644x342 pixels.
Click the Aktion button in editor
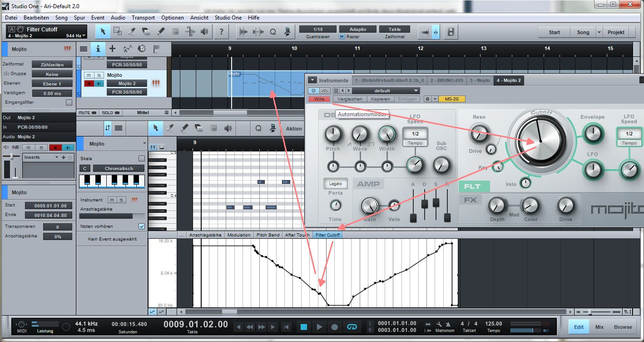(293, 129)
